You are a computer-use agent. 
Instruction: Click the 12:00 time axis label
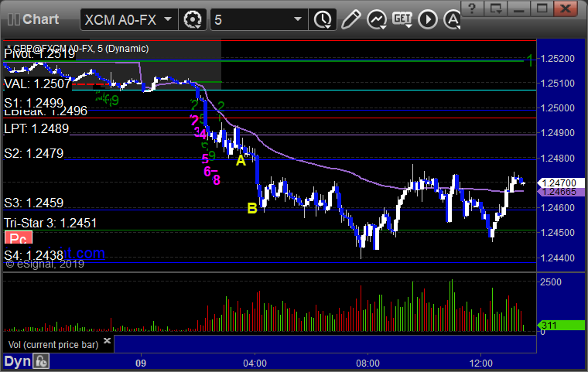pos(481,363)
